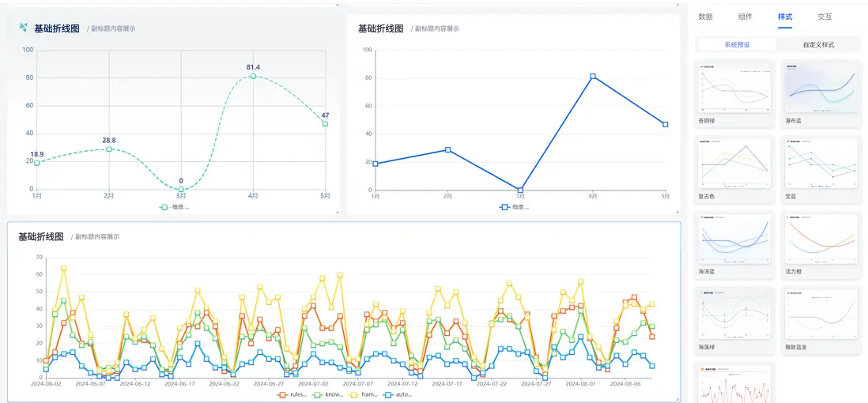Click the 47 data point on green curve
Image resolution: width=868 pixels, height=403 pixels.
click(326, 123)
